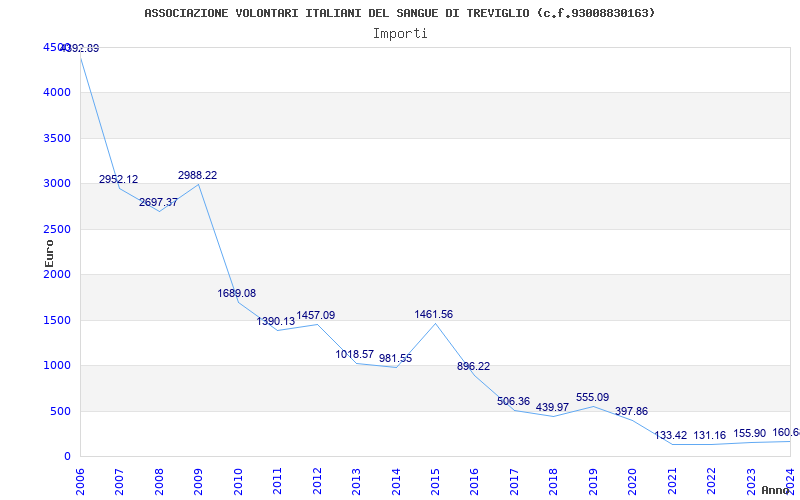800x500 pixels.
Task: Select data value 1018.57
Action: 355,355
